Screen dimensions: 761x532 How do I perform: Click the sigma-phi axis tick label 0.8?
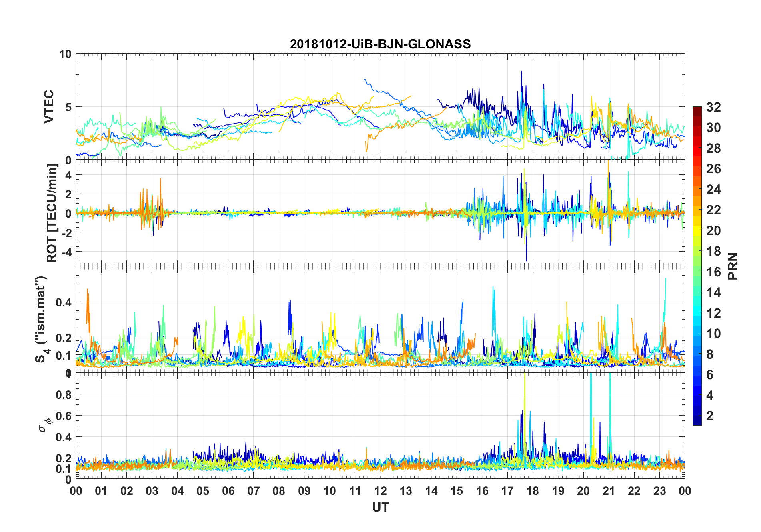[x=64, y=395]
